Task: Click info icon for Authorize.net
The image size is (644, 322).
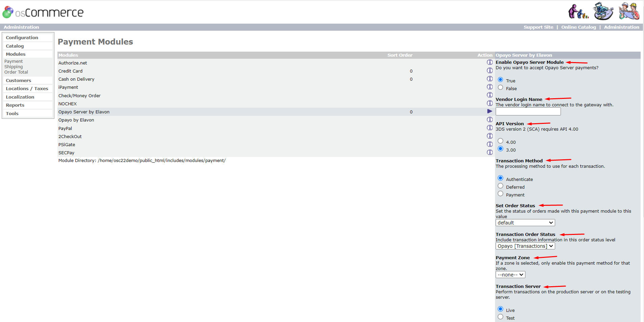Action: click(x=490, y=62)
